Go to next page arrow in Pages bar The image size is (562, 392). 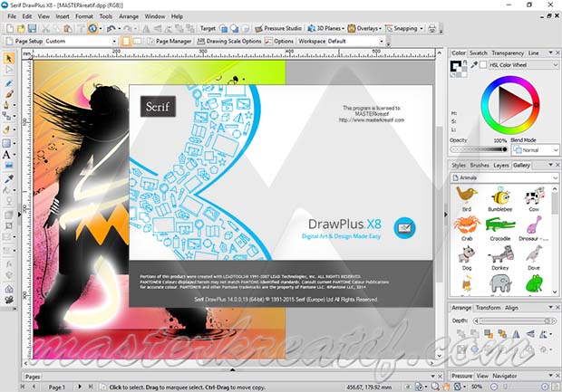click(80, 387)
